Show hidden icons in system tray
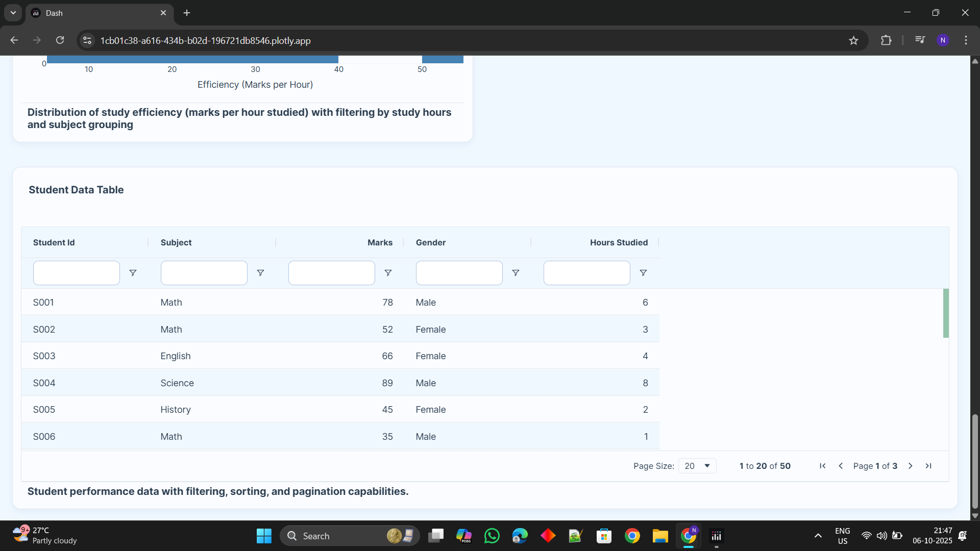980x551 pixels. pos(818,536)
